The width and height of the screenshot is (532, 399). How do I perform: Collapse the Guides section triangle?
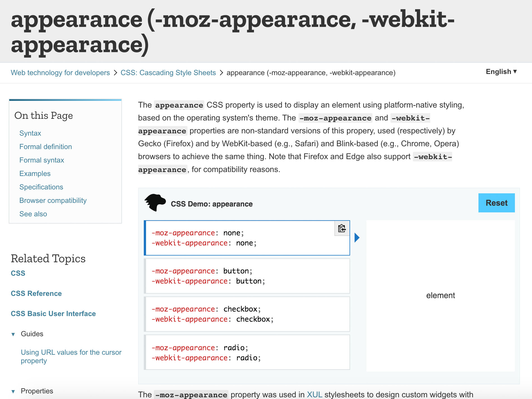13,334
